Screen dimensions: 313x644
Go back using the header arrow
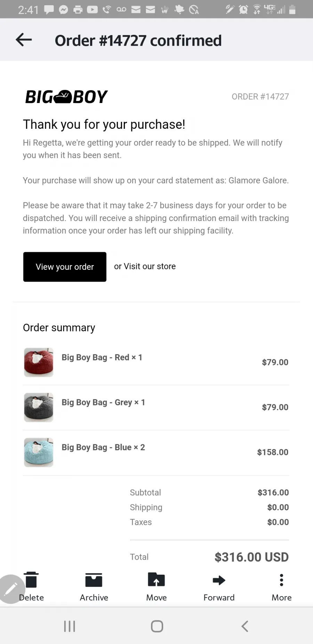(24, 40)
